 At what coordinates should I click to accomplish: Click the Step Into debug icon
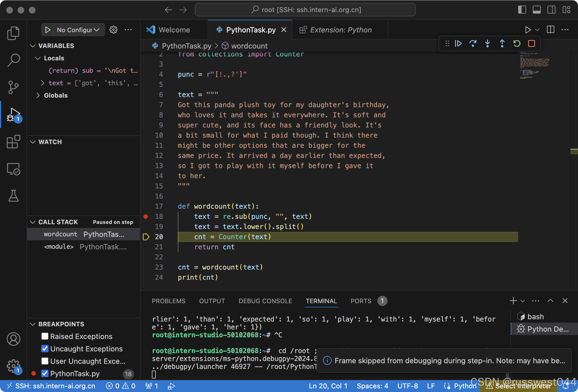click(487, 43)
